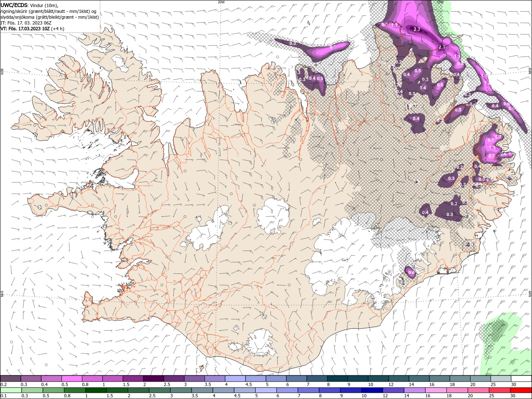Screen dimensions: 532x399
Task: Select the snow legend swatch 1–1.5
Action: pos(113,379)
